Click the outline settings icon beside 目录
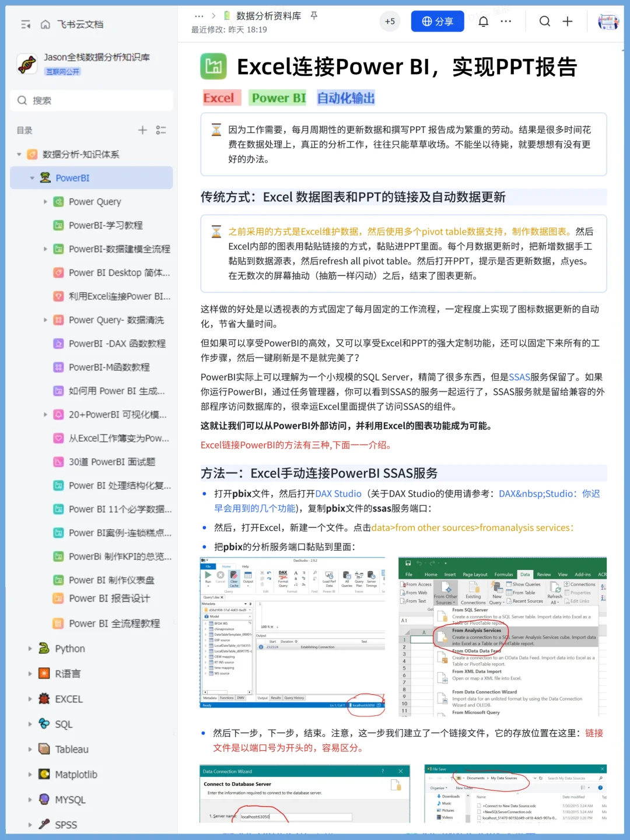The height and width of the screenshot is (840, 630). coord(161,130)
